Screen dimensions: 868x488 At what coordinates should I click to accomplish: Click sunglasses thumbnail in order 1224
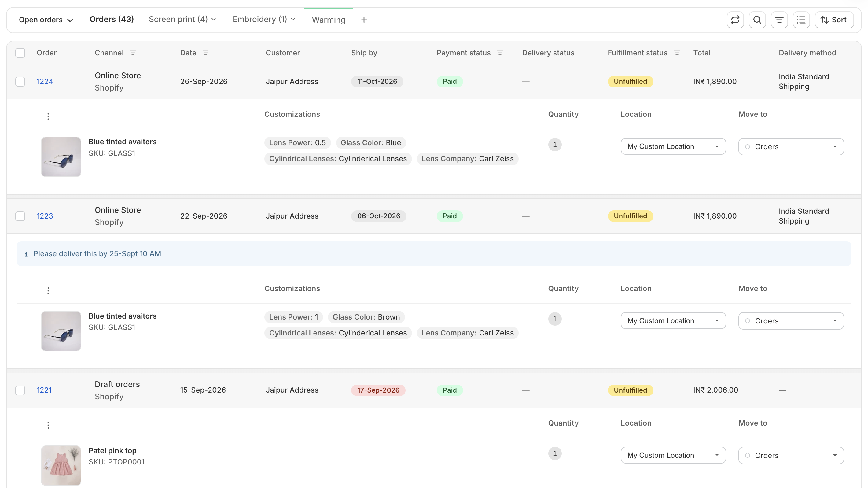(x=61, y=157)
